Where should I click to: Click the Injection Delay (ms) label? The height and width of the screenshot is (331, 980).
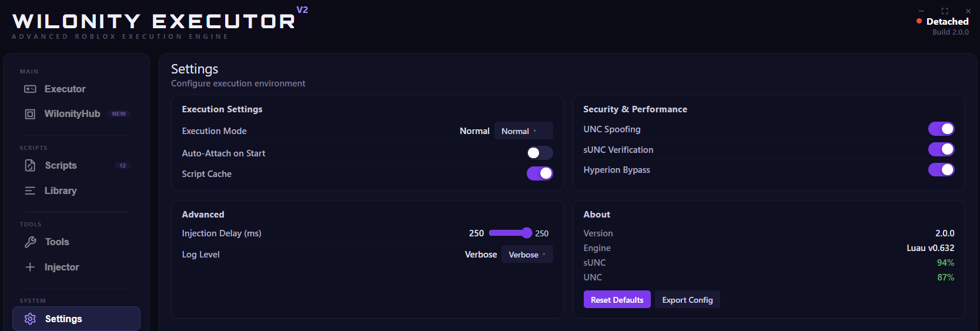(222, 233)
